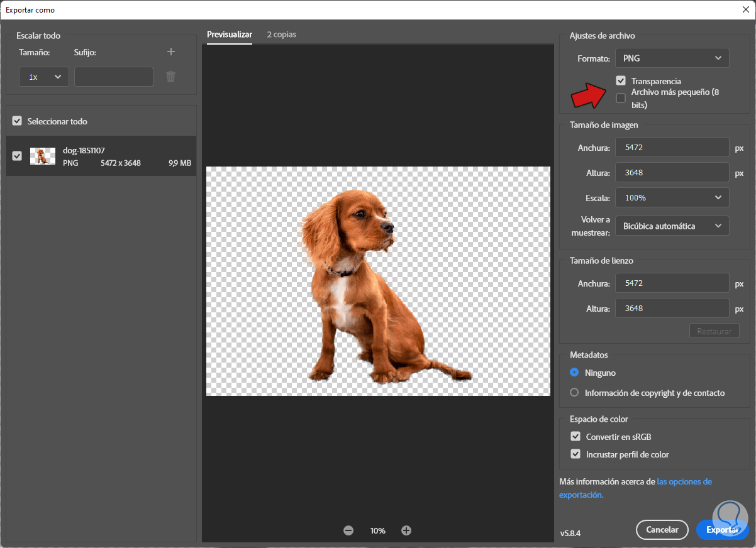Toggle the Seleccionar todo checkbox
This screenshot has height=548, width=756.
[17, 121]
